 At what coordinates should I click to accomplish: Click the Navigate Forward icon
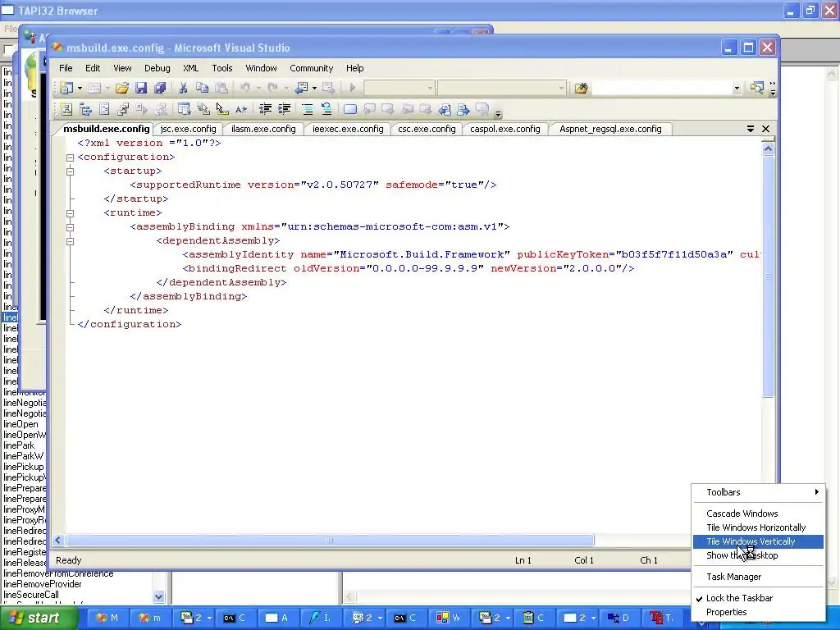pyautogui.click(x=328, y=88)
